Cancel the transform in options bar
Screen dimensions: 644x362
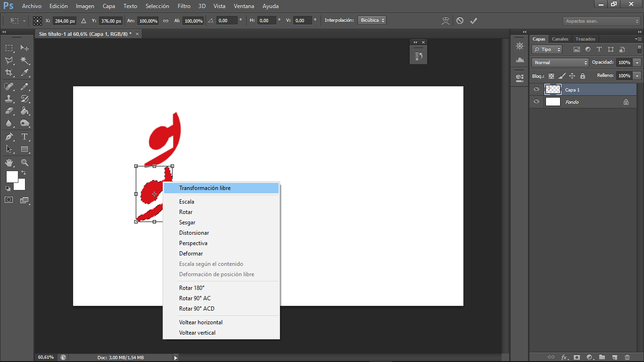tap(460, 21)
